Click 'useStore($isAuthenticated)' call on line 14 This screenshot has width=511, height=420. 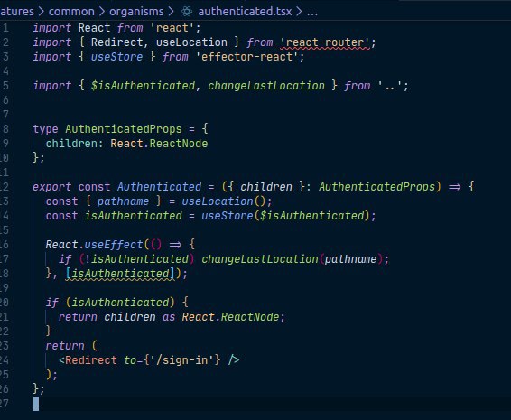(285, 216)
